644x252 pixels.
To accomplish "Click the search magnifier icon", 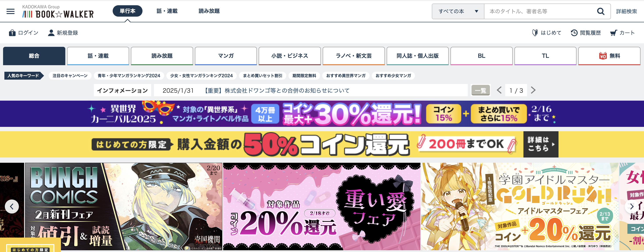I will coord(601,11).
